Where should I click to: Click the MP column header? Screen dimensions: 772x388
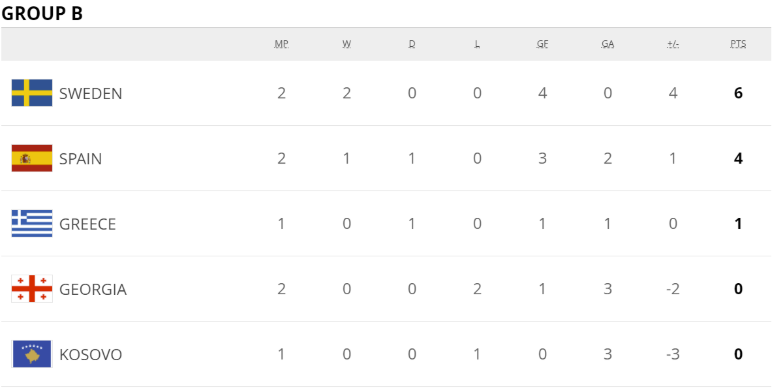tap(281, 44)
